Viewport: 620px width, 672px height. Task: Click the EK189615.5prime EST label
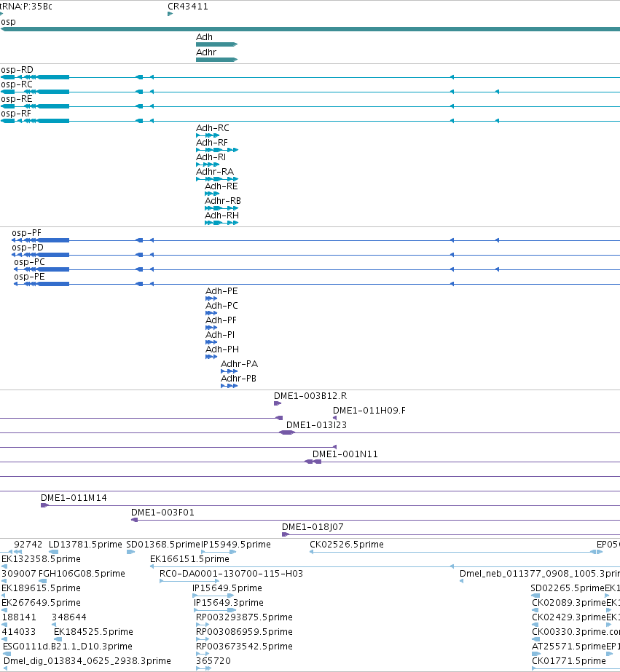41,588
